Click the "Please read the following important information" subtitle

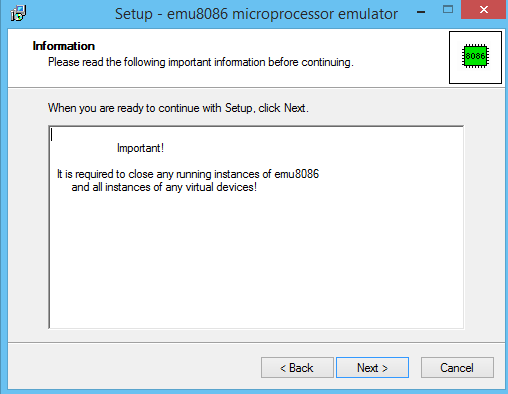pyautogui.click(x=201, y=62)
